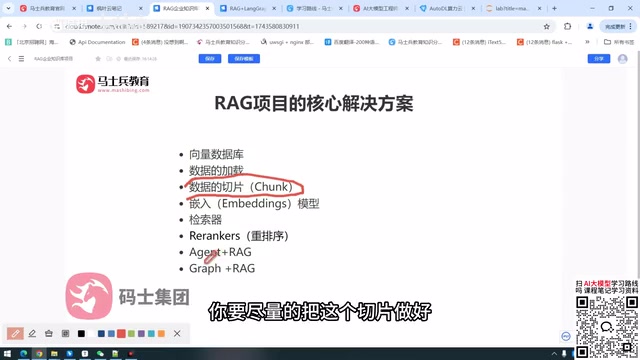This screenshot has height=360, width=640.
Task: Click the blue circular widget at page bottom
Action: [x=566, y=336]
